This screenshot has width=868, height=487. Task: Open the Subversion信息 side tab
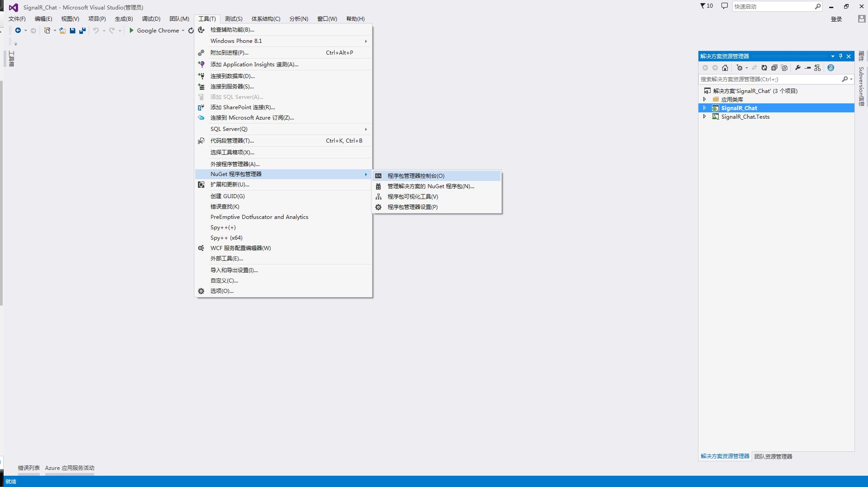click(x=861, y=87)
